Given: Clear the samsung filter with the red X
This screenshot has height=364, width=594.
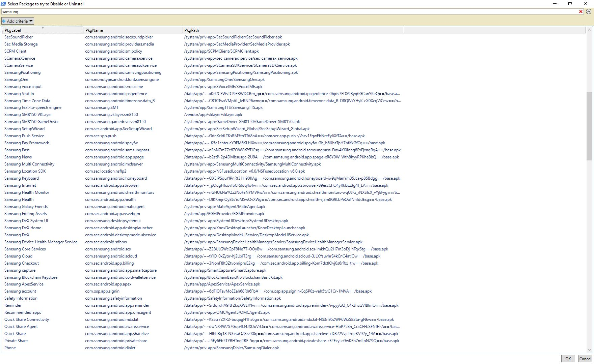Looking at the screenshot, I should tap(581, 11).
